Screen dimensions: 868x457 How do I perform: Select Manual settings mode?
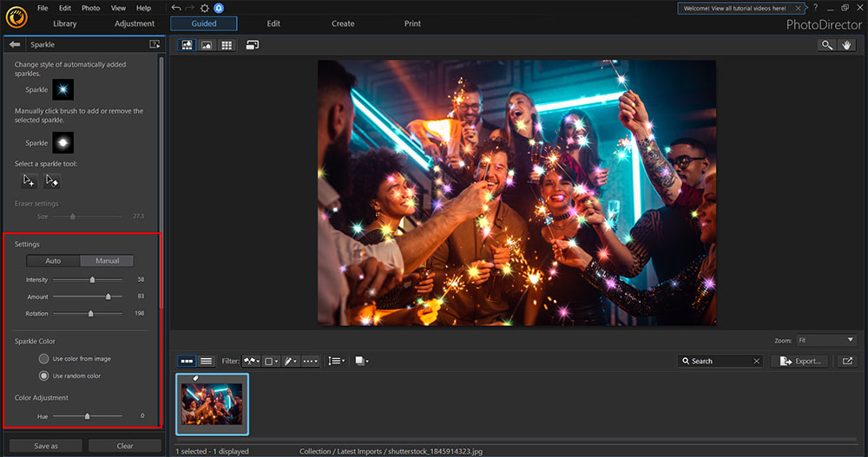tap(107, 261)
